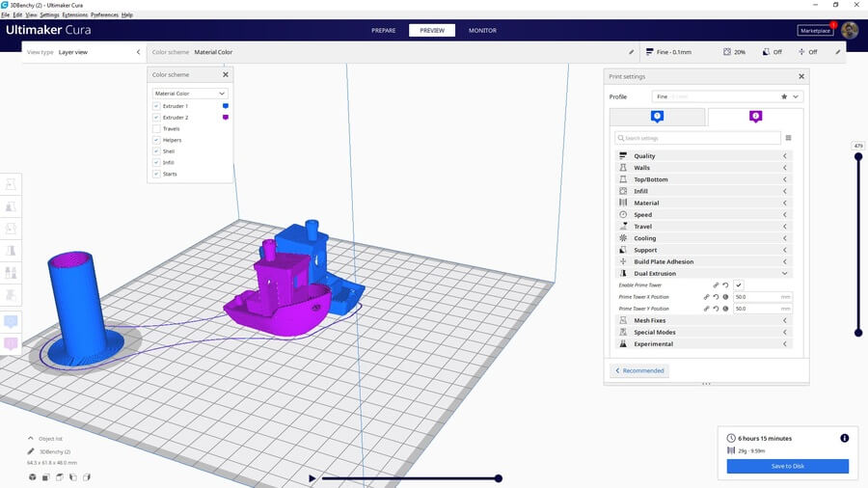Image resolution: width=868 pixels, height=488 pixels.
Task: Uncheck the Enable Prime Tower checkbox
Action: click(x=739, y=285)
